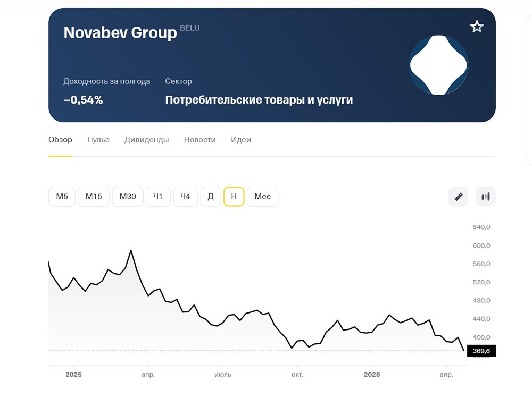Open the Дивиденды tab
This screenshot has height=415, width=532.
(147, 140)
